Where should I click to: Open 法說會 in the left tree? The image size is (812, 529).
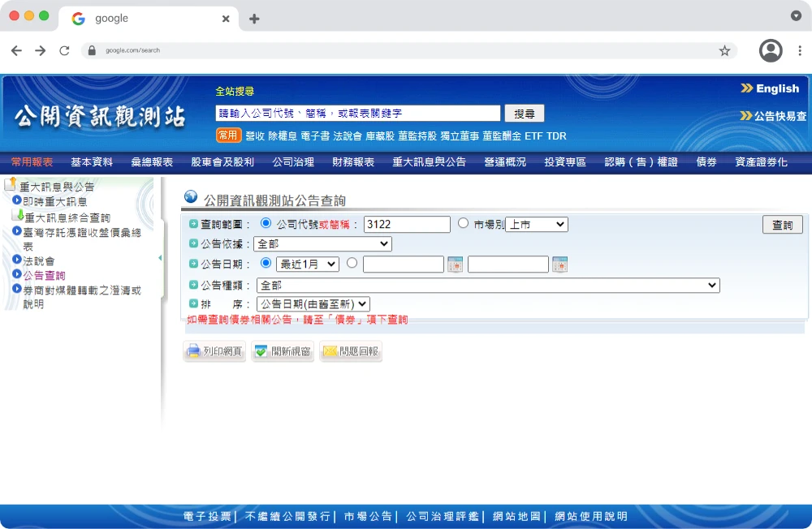38,260
